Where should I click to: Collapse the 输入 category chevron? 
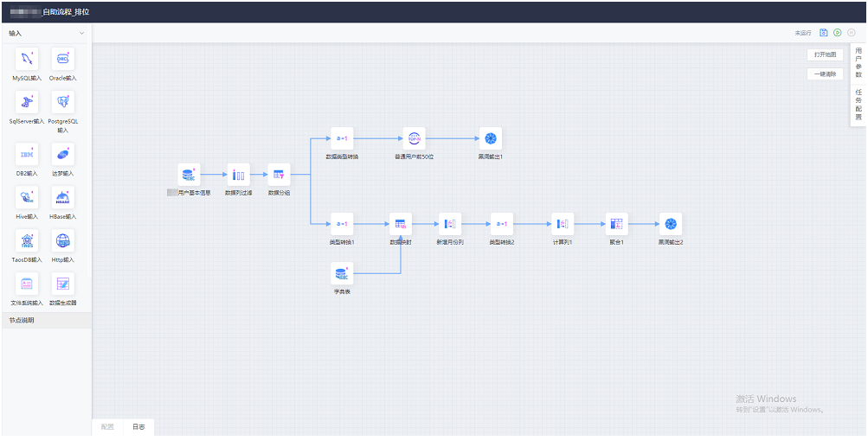82,34
